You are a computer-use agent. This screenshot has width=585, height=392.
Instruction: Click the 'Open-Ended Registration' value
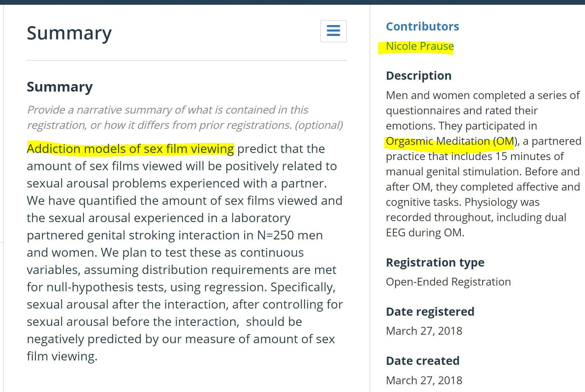click(448, 282)
